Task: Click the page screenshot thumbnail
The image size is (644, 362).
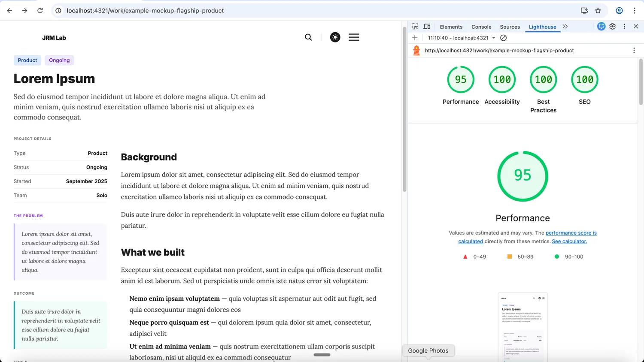Action: pos(522,326)
